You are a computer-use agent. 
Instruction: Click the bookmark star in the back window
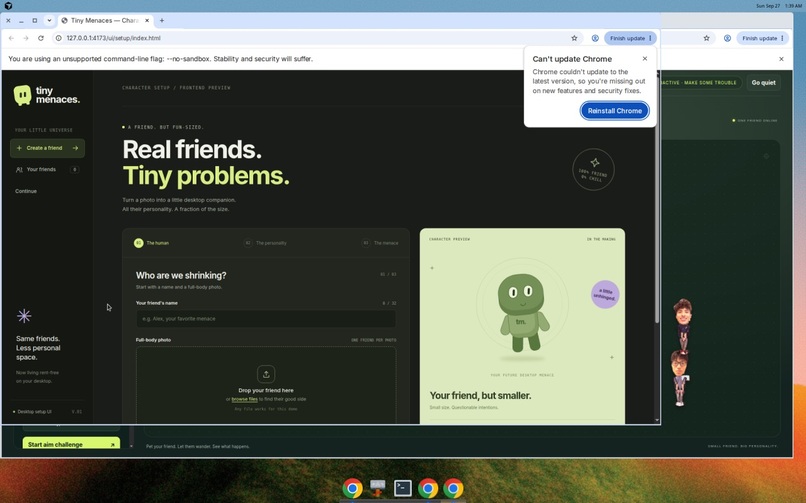click(x=706, y=38)
